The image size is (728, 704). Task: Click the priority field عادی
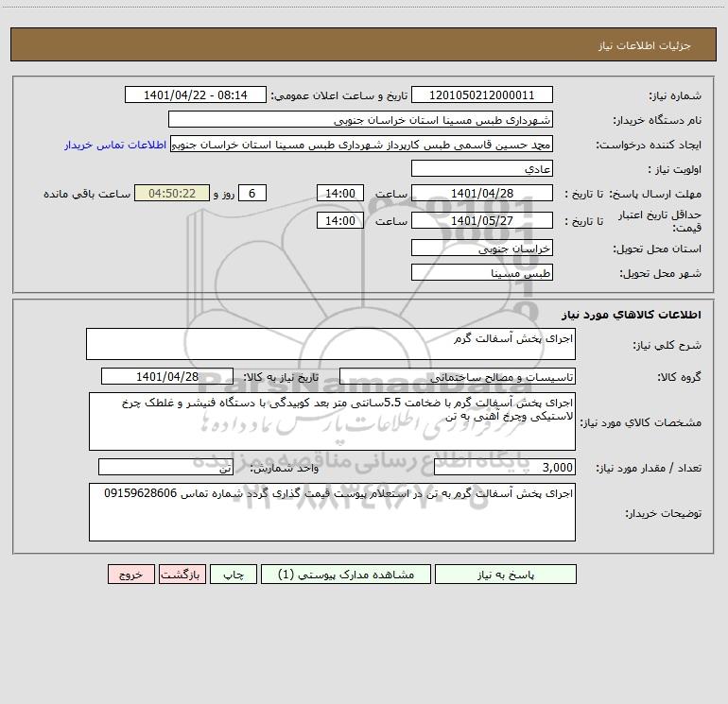[482, 168]
